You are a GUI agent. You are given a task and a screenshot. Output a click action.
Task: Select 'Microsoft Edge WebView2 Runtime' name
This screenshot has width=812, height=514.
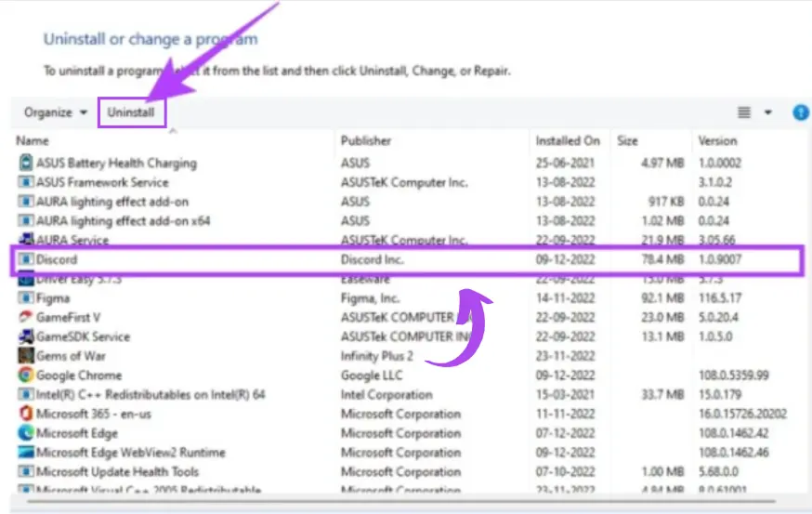[130, 453]
